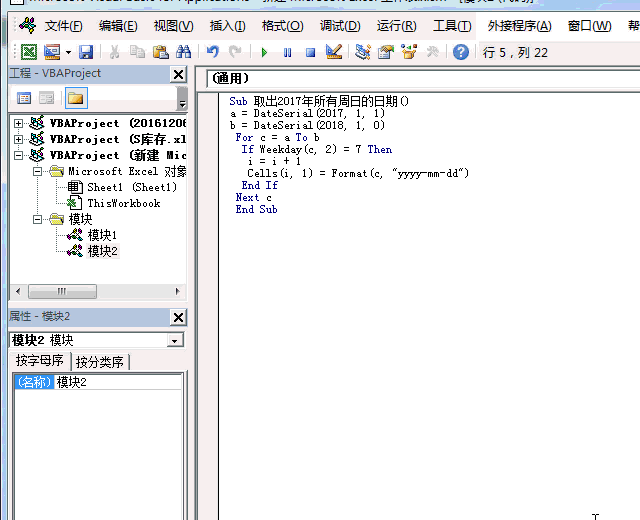
Task: Undo the last edit
Action: (x=212, y=52)
